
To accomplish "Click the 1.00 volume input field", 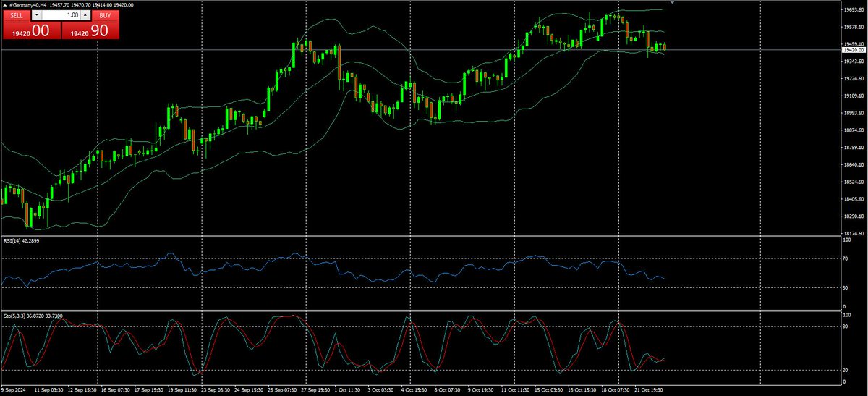I will tap(61, 14).
